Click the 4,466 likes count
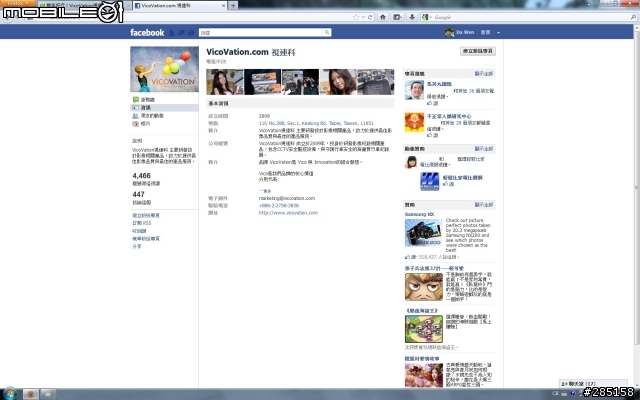The height and width of the screenshot is (400, 640). [141, 176]
